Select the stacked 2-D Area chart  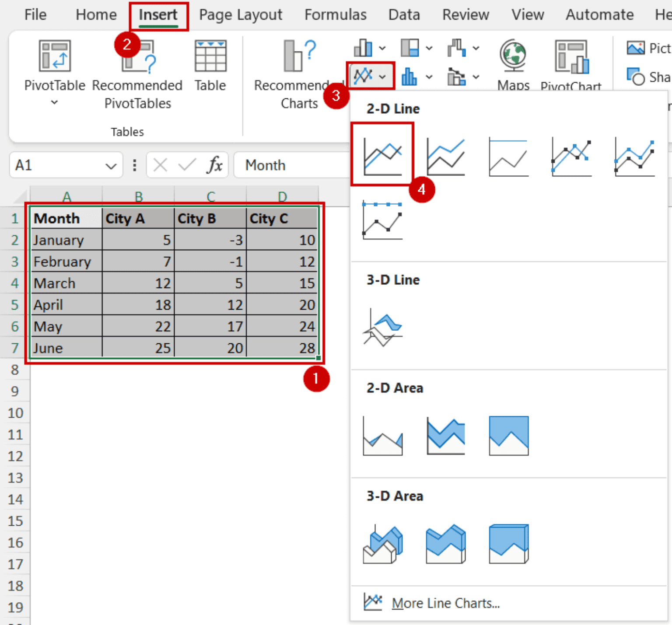445,435
